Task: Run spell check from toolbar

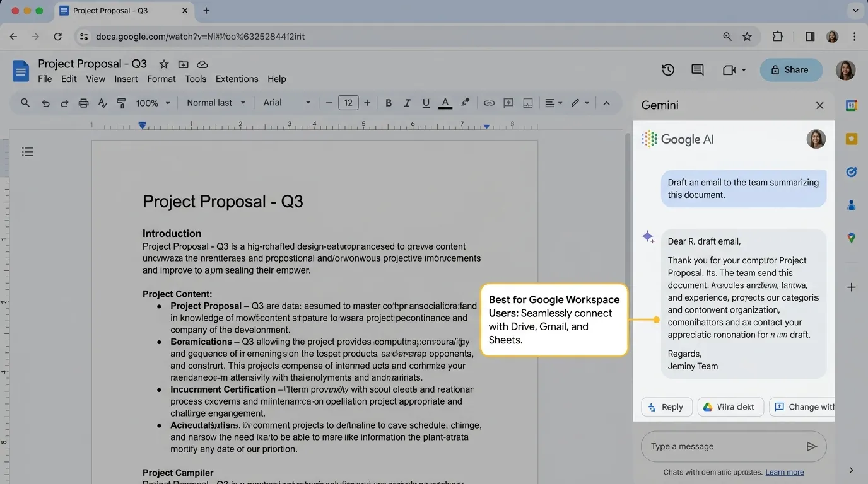Action: click(103, 103)
